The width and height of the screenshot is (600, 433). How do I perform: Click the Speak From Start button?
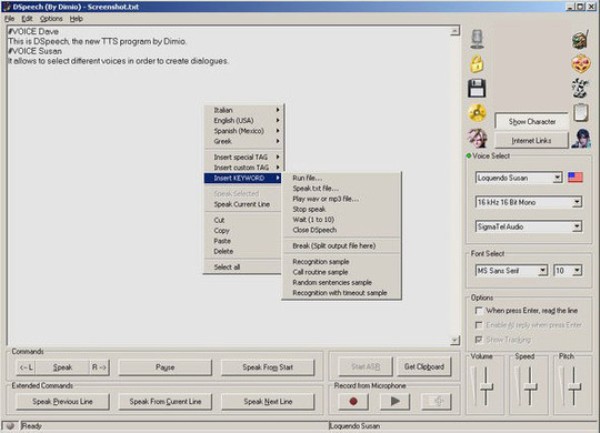coord(268,367)
